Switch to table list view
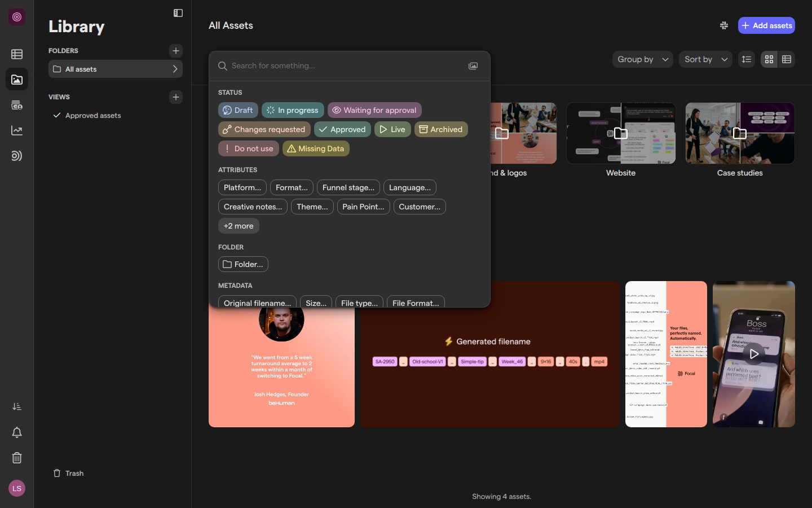Image resolution: width=812 pixels, height=508 pixels. coord(787,59)
